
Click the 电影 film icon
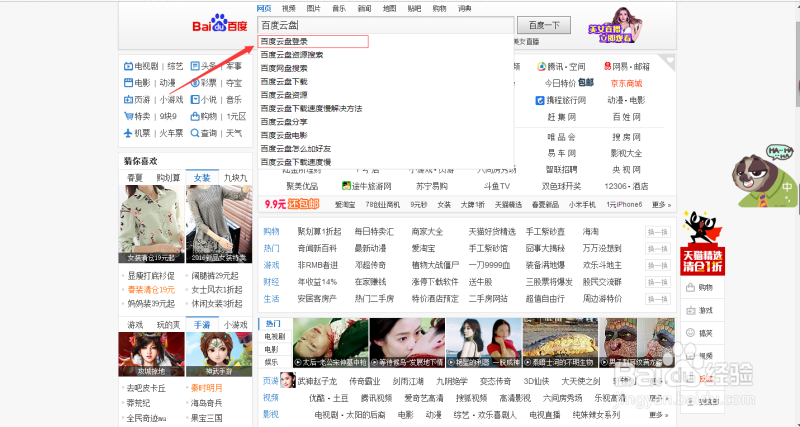[x=128, y=83]
